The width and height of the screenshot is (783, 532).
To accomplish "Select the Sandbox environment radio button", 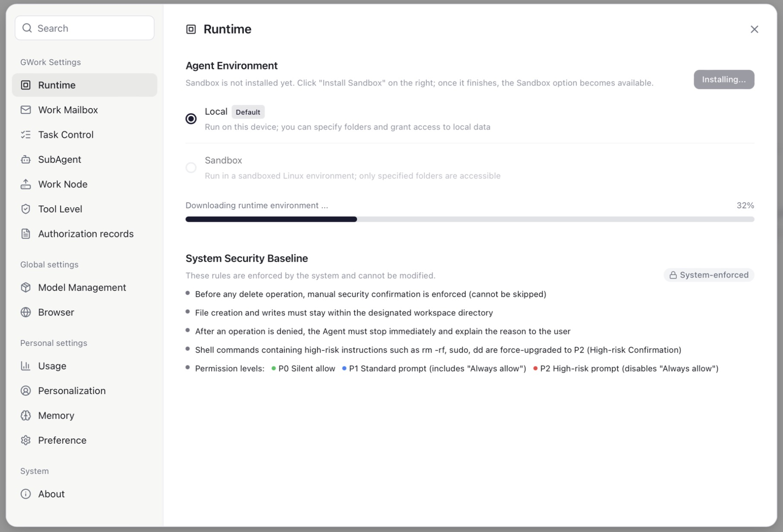I will tap(191, 167).
